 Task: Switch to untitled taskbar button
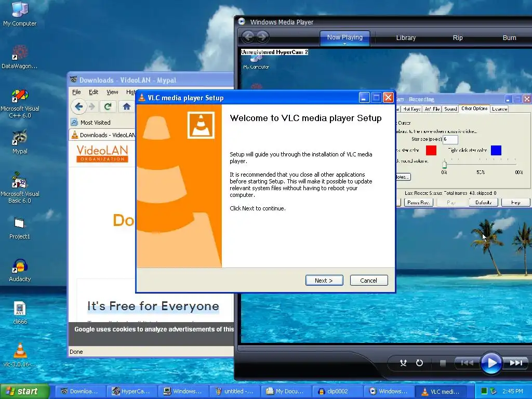click(x=234, y=391)
